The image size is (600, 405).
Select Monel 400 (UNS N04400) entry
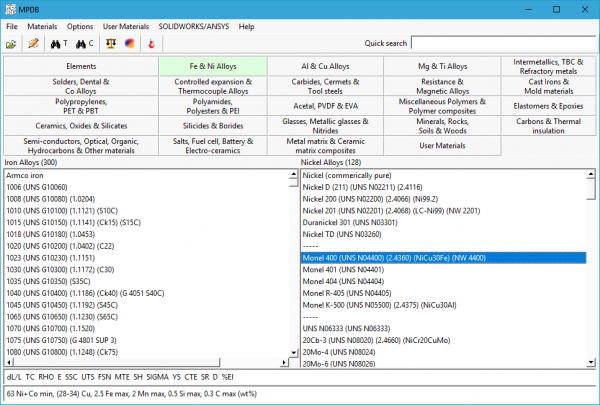point(443,258)
